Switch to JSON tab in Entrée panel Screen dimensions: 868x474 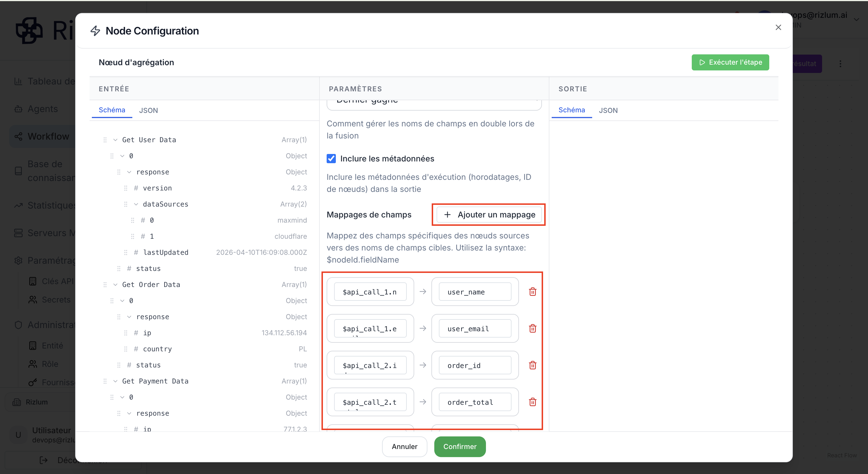click(149, 110)
